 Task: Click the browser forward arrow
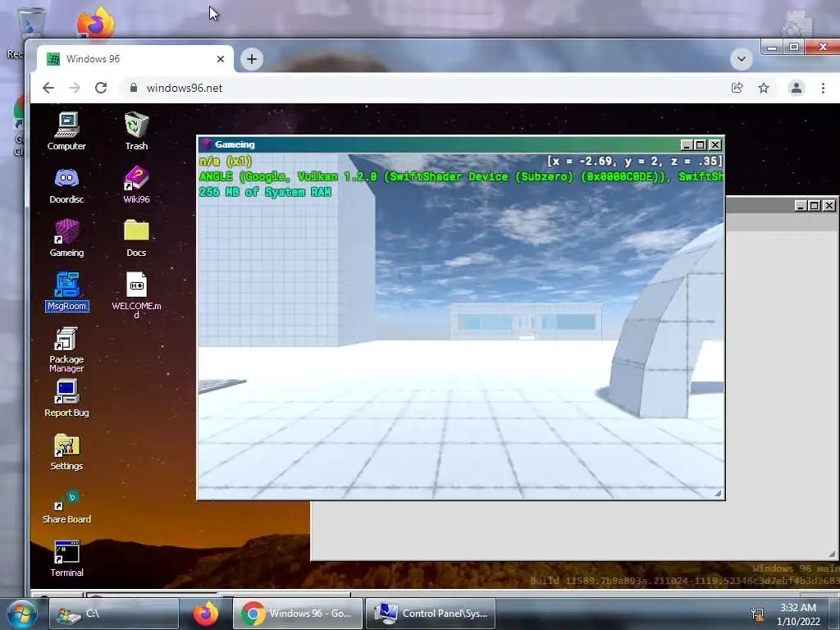75,88
